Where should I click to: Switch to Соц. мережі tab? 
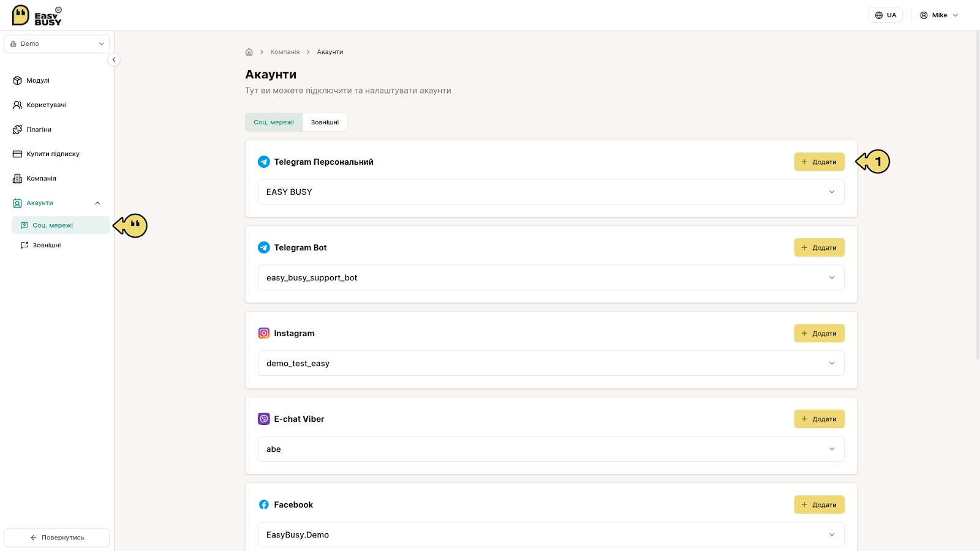point(274,122)
